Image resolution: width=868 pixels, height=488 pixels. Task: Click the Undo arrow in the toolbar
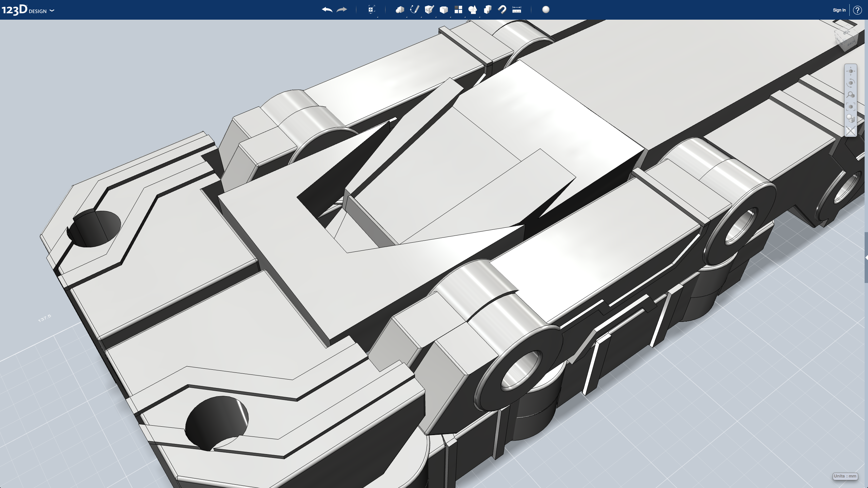327,10
